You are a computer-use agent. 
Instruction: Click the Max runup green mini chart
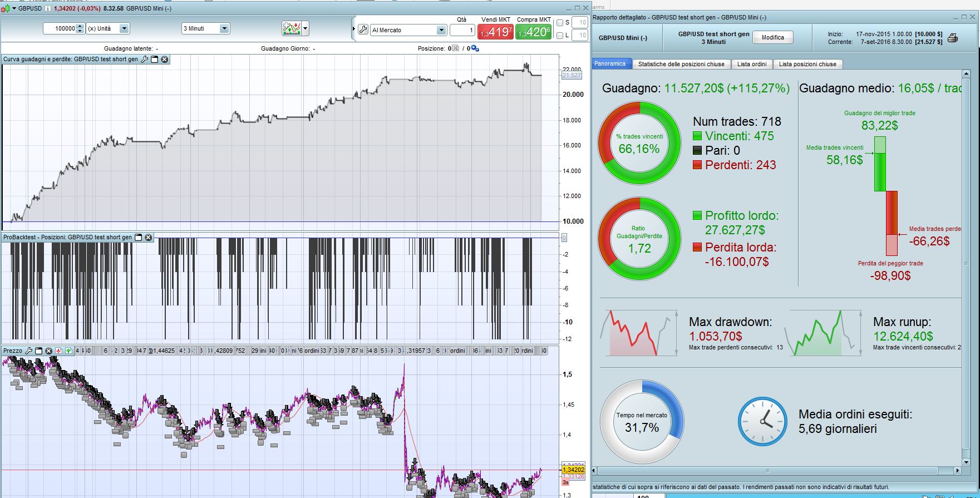(x=823, y=333)
